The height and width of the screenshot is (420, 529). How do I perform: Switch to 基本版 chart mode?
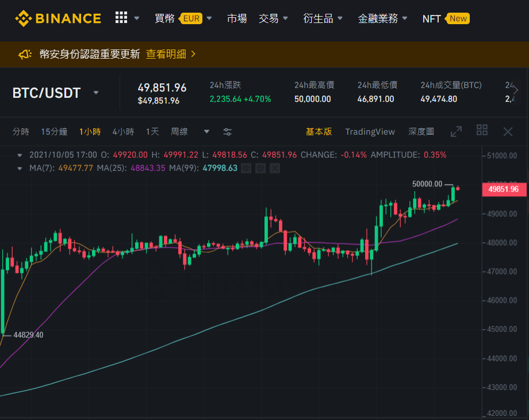tap(319, 132)
